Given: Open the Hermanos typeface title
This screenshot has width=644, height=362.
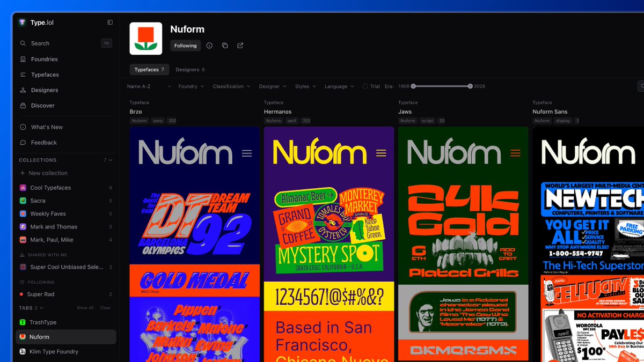Looking at the screenshot, I should pos(277,112).
